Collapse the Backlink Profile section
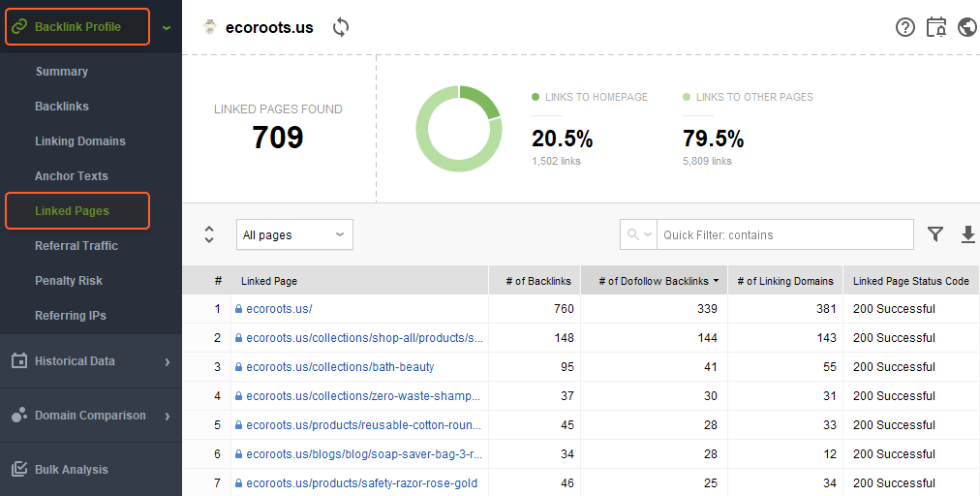Image resolution: width=980 pixels, height=496 pixels. click(167, 27)
